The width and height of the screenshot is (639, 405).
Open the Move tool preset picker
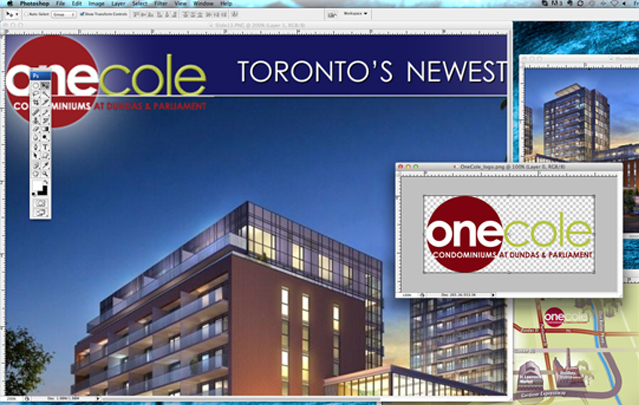tap(17, 14)
